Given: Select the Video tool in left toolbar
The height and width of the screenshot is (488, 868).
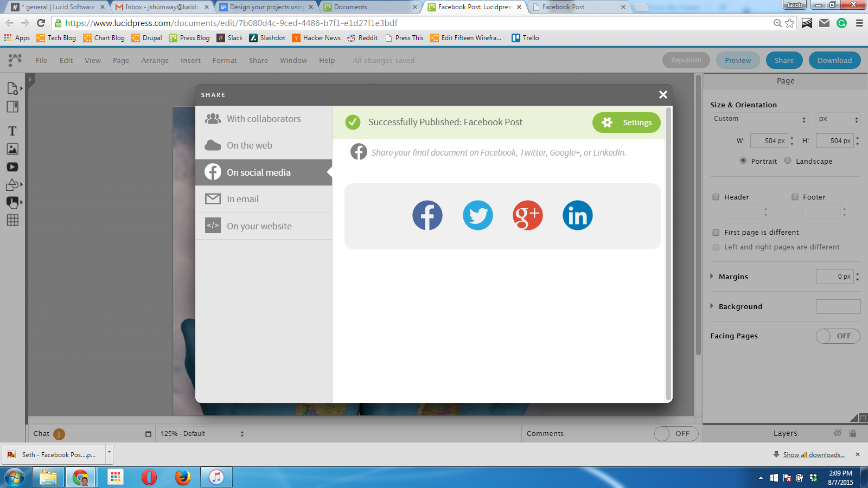Looking at the screenshot, I should (x=12, y=167).
